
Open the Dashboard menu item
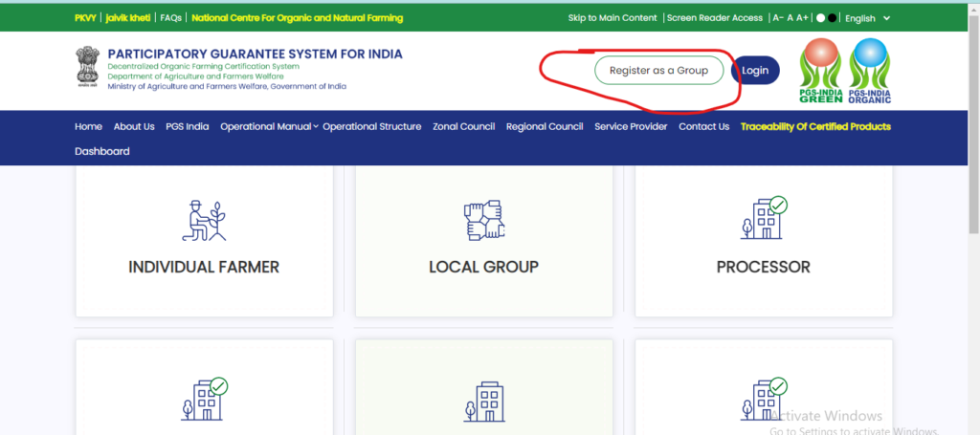pyautogui.click(x=101, y=152)
